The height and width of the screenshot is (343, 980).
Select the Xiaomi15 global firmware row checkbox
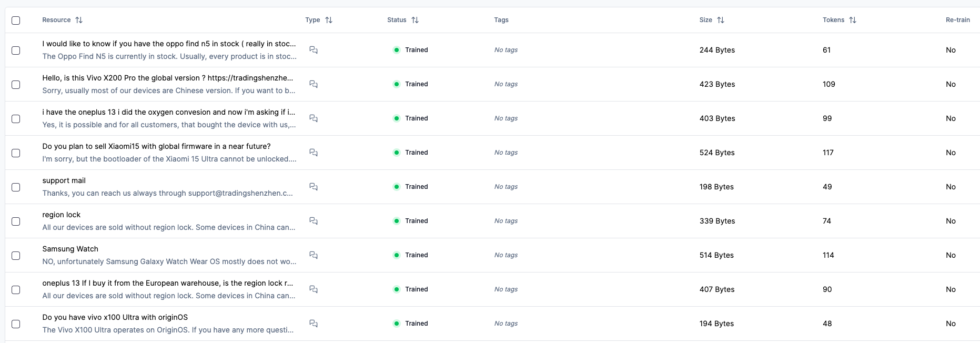[16, 153]
